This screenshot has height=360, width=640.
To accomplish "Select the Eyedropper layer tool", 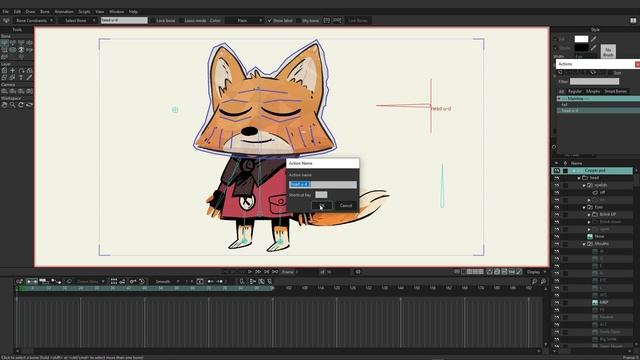I will pyautogui.click(x=29, y=78).
